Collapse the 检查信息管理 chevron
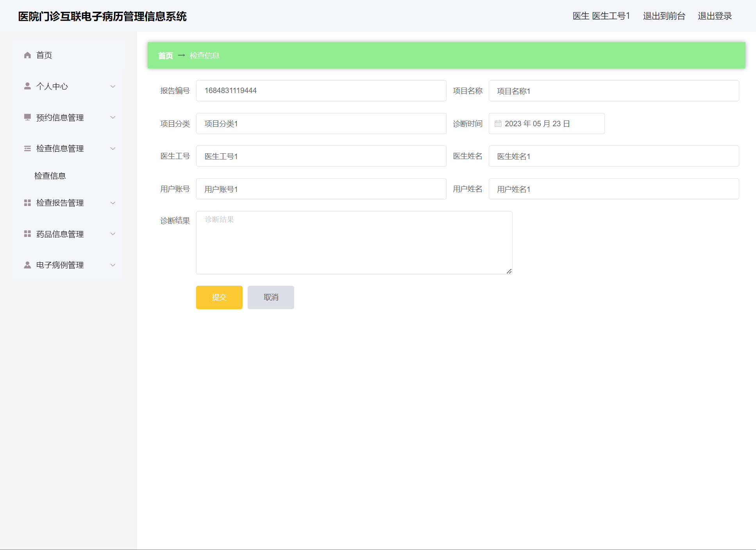Viewport: 756px width, 550px height. tap(113, 149)
